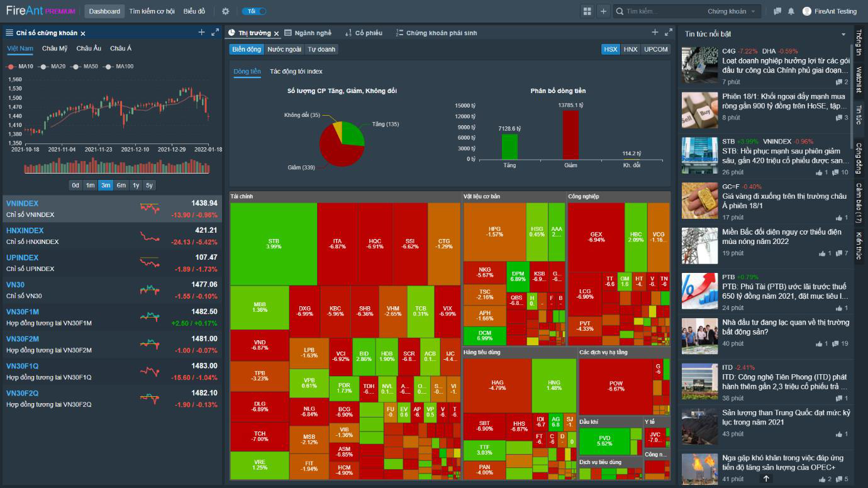Image resolution: width=868 pixels, height=488 pixels.
Task: Expand the Chỉ số chứng khoán panel fullscreen
Action: [x=215, y=33]
